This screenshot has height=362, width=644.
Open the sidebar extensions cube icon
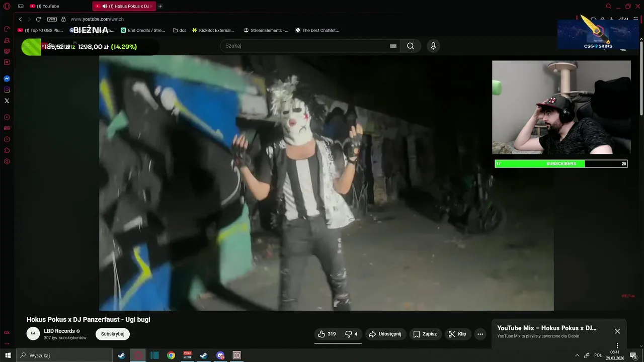(7, 150)
